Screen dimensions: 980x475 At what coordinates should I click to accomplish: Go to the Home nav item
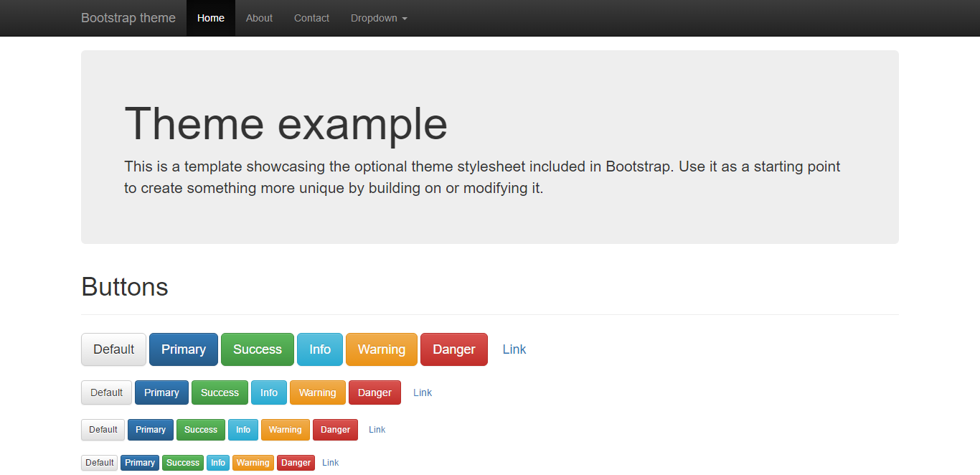[x=211, y=18]
